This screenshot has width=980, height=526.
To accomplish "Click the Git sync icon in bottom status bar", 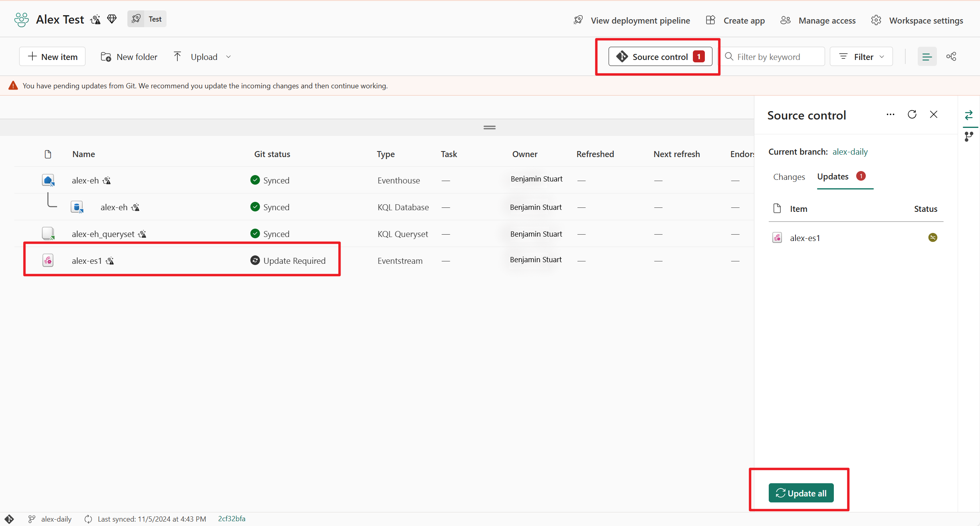I will [88, 518].
